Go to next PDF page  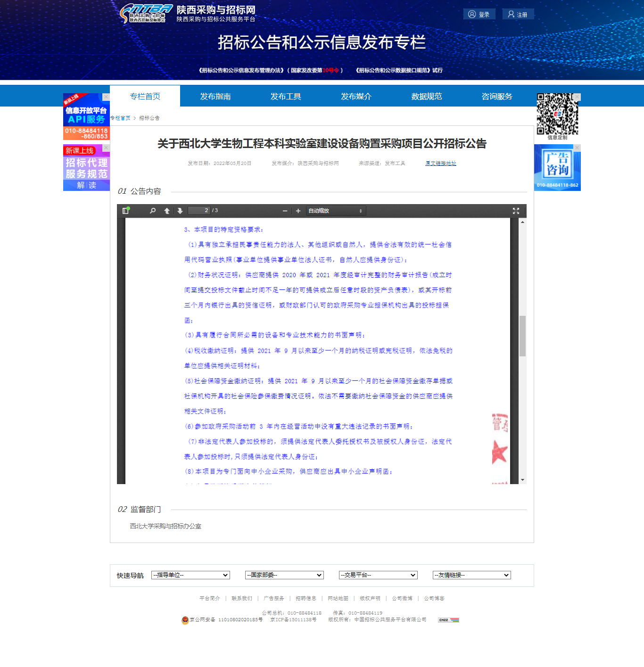click(180, 211)
